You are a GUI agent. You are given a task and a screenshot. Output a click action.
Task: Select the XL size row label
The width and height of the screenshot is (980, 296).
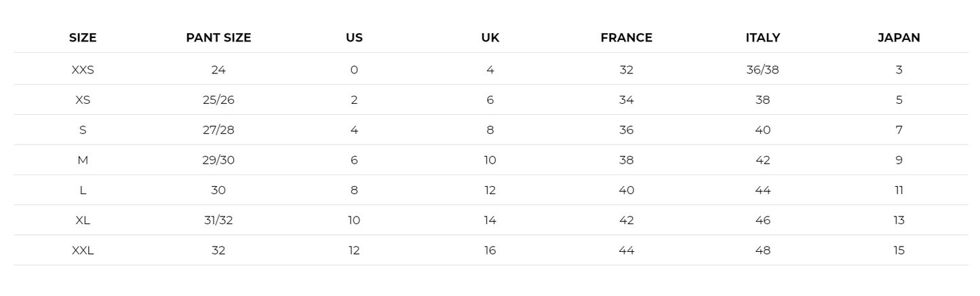pos(83,220)
